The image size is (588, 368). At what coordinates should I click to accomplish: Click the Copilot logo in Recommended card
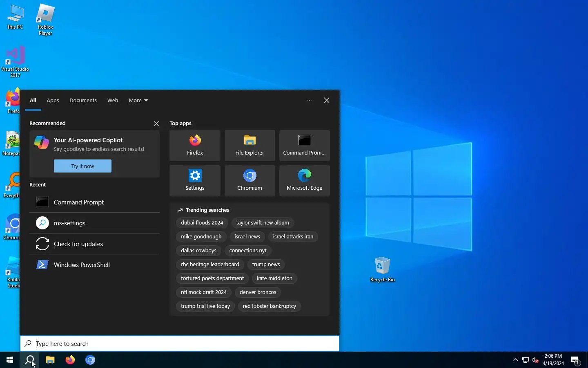[42, 142]
